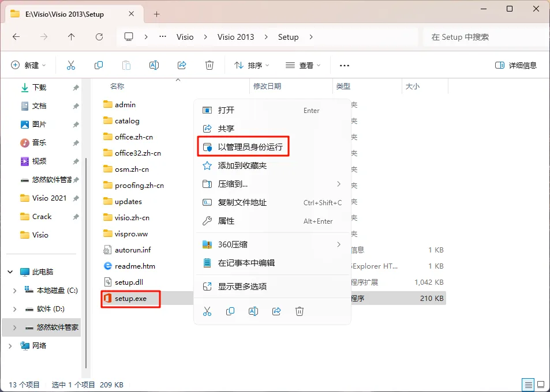Click the share icon at the context menu bottom
The image size is (550, 392).
[276, 311]
